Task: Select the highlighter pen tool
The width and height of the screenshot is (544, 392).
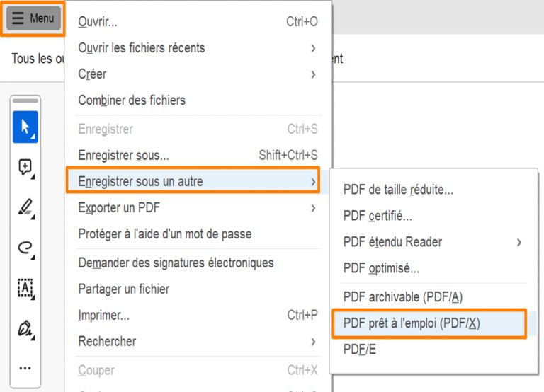Action: (25, 207)
